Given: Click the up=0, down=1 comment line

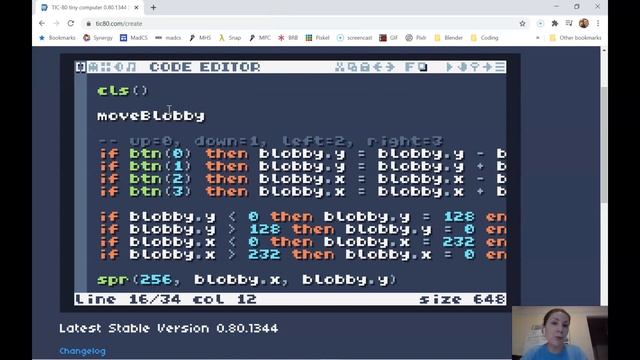Looking at the screenshot, I should coord(271,141).
